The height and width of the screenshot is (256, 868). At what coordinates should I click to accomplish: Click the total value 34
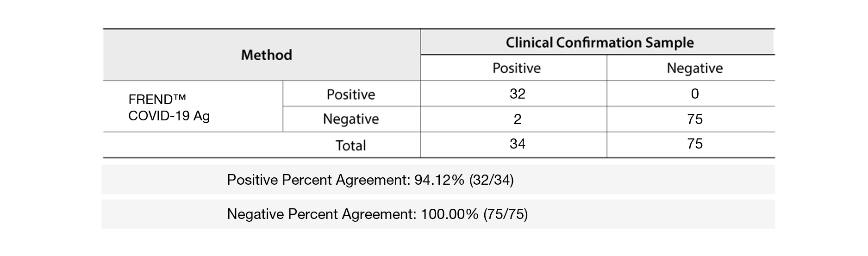pyautogui.click(x=517, y=144)
